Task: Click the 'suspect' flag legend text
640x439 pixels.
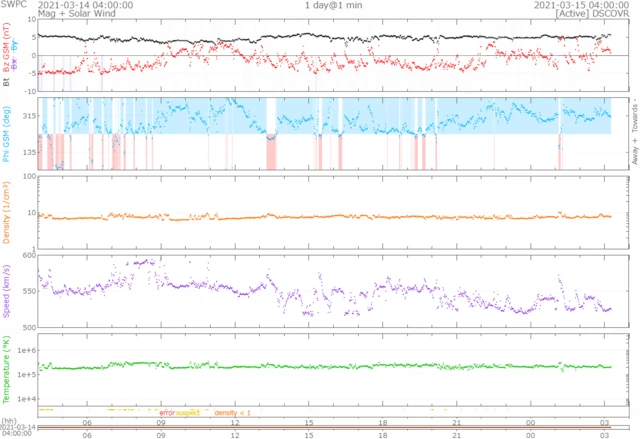Action: [188, 413]
